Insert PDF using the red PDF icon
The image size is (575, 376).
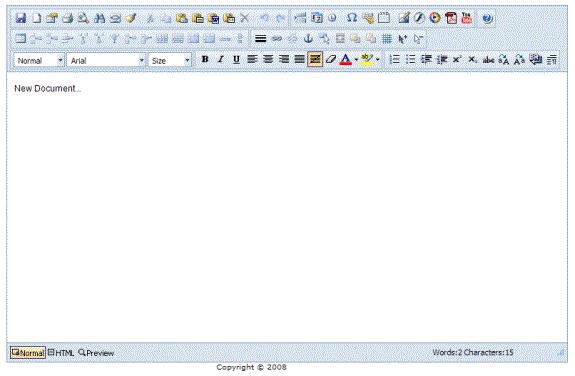pos(451,18)
